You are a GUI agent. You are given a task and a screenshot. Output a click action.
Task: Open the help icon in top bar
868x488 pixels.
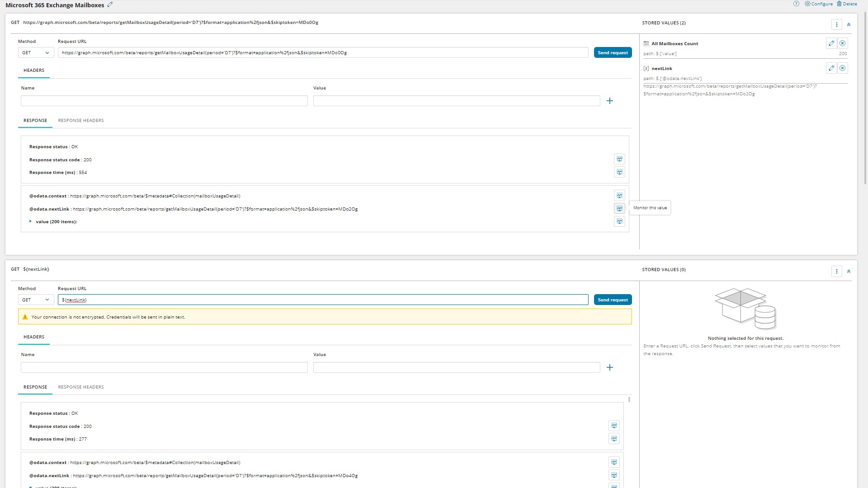796,4
